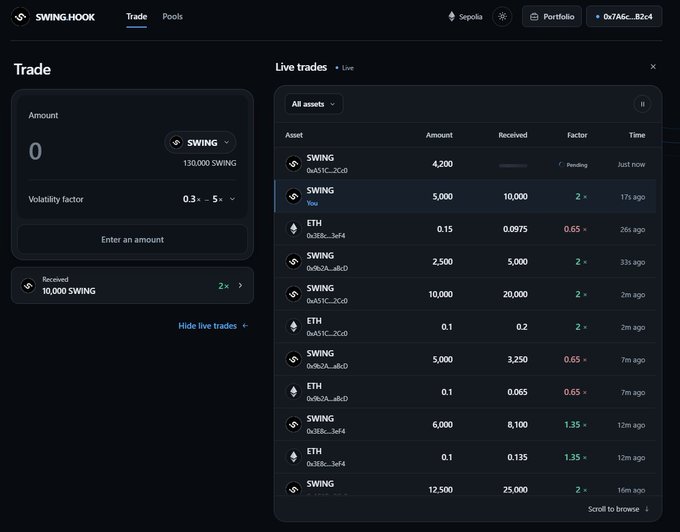
Task: Click SWING icon in the 'You' trade row
Action: tap(294, 196)
